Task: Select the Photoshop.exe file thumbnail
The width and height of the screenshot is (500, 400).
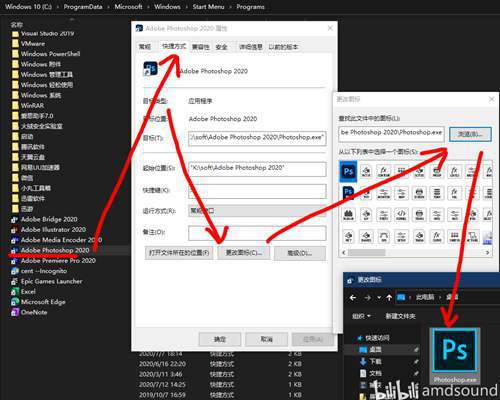Action: (455, 356)
